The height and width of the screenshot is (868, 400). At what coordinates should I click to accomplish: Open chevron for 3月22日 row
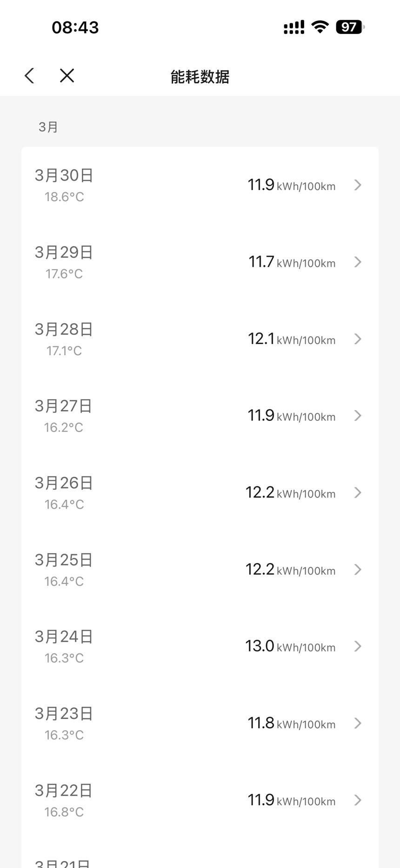click(358, 800)
